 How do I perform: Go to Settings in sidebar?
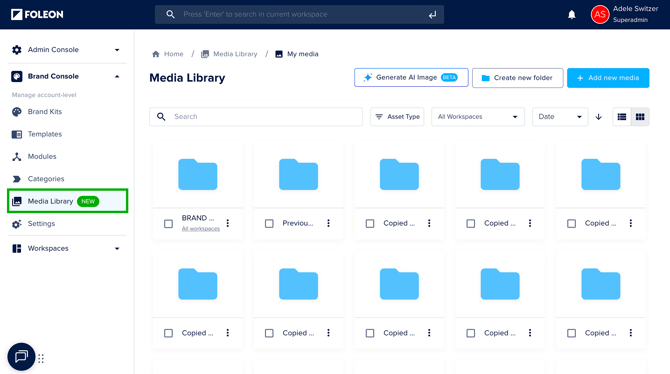pyautogui.click(x=41, y=224)
